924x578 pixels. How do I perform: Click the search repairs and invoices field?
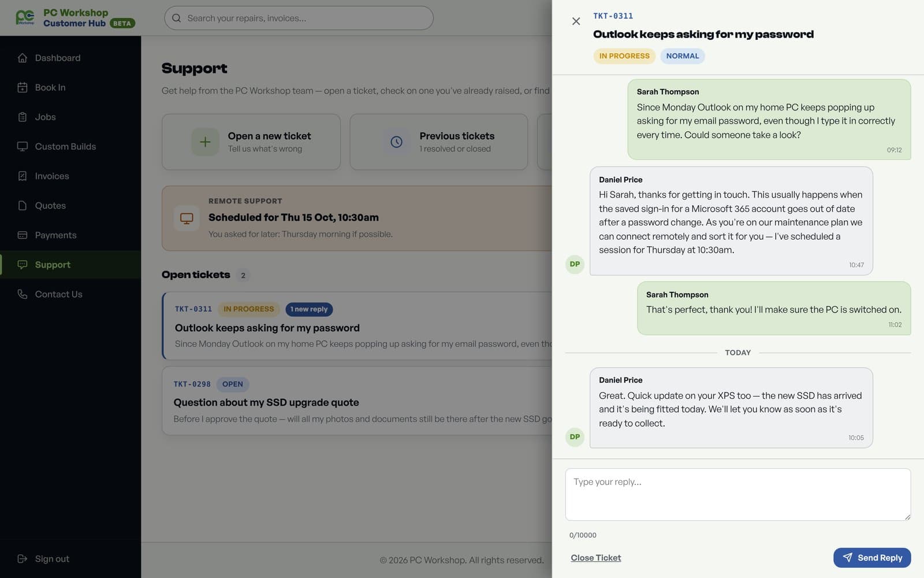click(x=299, y=18)
